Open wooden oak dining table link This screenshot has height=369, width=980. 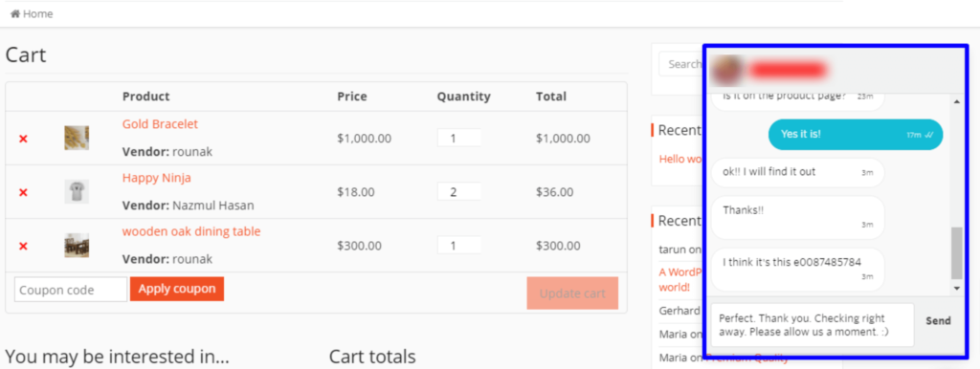(191, 231)
